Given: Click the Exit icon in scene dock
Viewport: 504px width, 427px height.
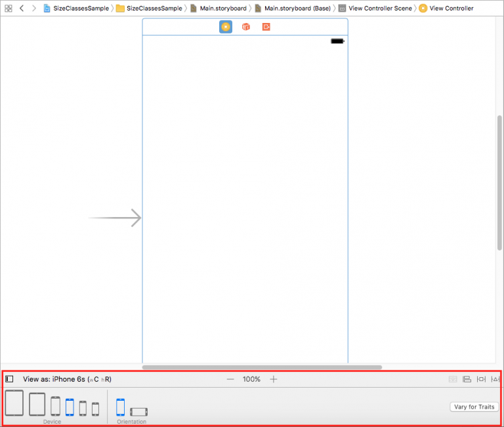Looking at the screenshot, I should coord(266,27).
